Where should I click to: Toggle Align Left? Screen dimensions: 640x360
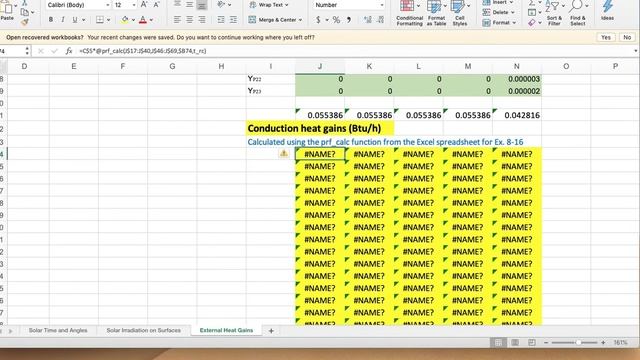pyautogui.click(x=177, y=20)
